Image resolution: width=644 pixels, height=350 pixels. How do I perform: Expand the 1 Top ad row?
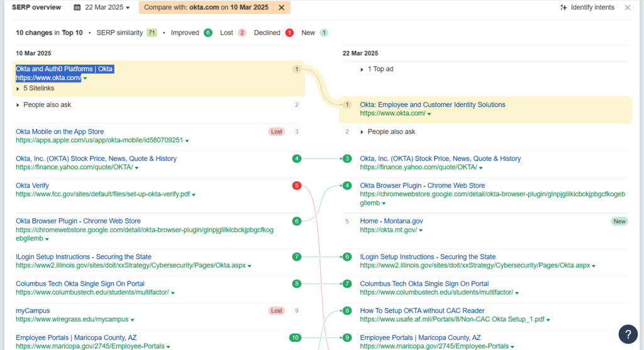[x=377, y=69]
